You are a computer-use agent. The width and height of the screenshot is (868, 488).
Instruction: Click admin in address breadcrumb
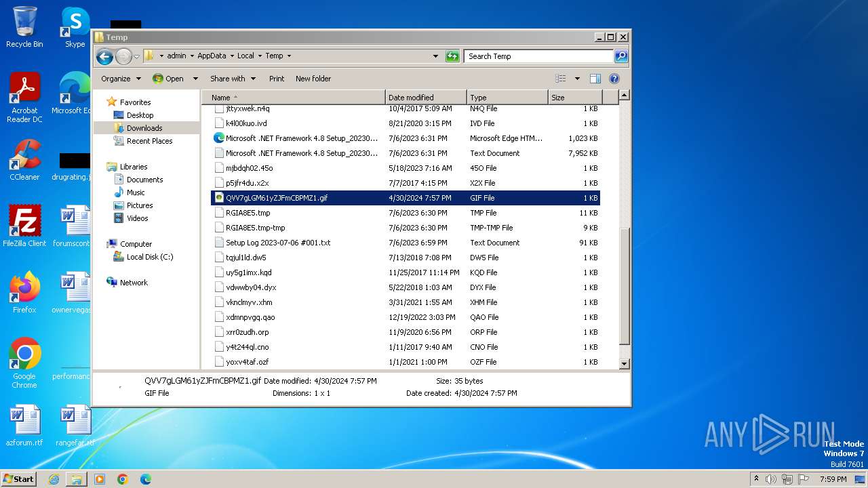click(176, 56)
